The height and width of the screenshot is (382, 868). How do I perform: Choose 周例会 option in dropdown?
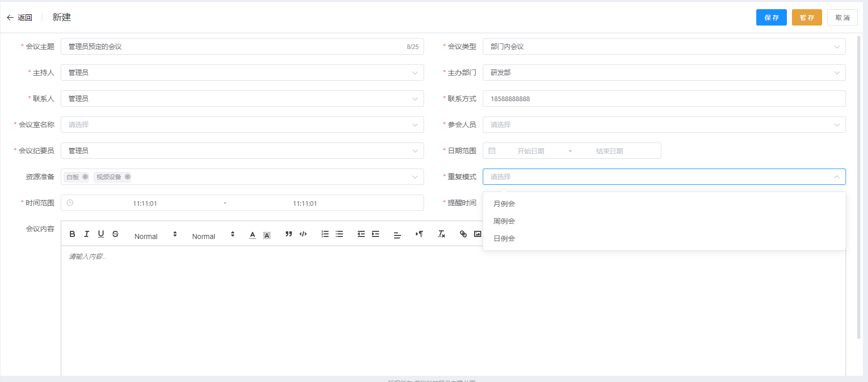click(x=504, y=221)
